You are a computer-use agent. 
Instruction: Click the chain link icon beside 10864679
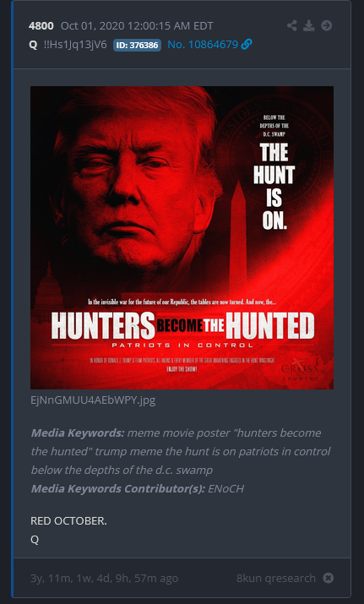(x=247, y=45)
